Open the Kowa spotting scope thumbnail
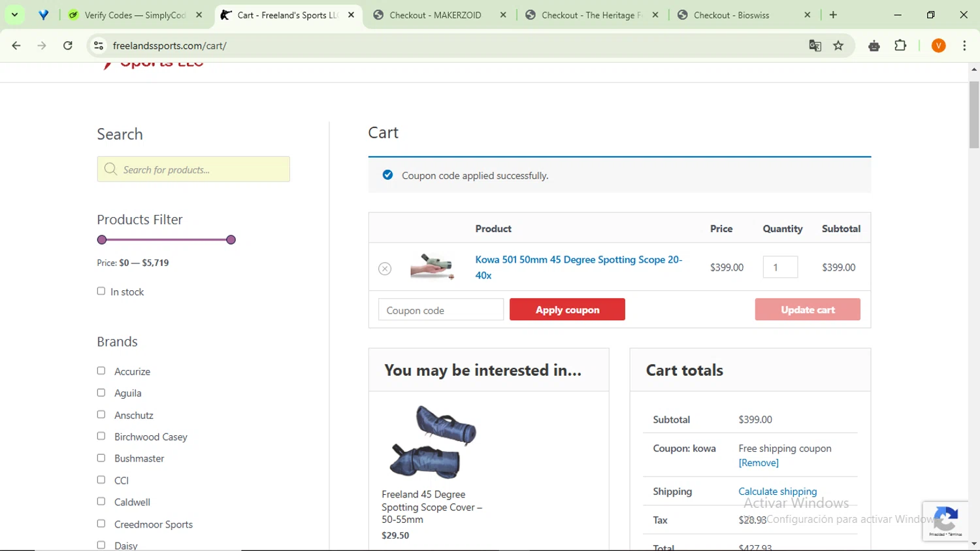Viewport: 980px width, 551px height. click(x=432, y=267)
